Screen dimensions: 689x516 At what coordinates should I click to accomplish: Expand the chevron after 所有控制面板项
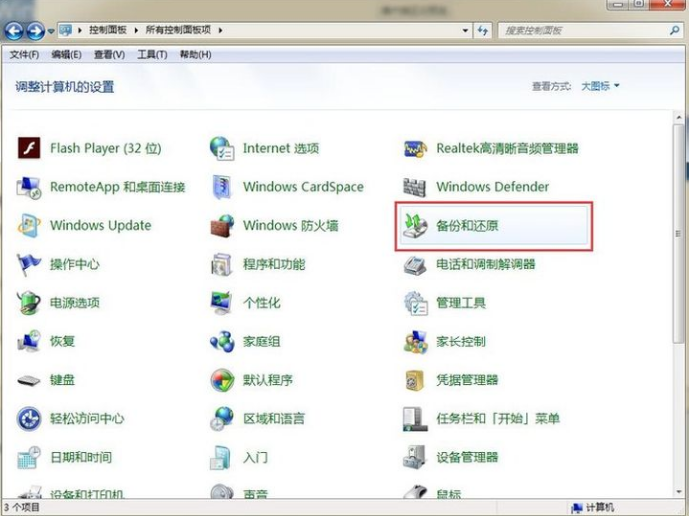pos(220,30)
